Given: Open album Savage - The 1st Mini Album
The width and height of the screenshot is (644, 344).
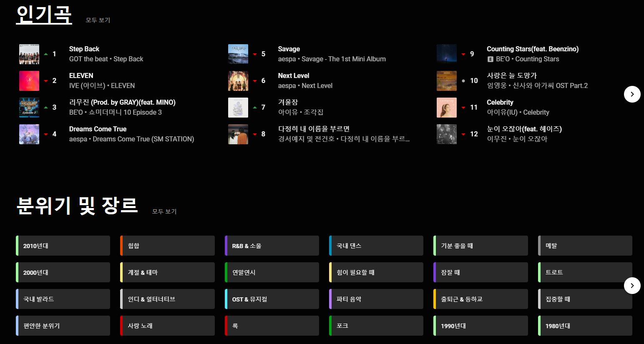Looking at the screenshot, I should tap(344, 59).
